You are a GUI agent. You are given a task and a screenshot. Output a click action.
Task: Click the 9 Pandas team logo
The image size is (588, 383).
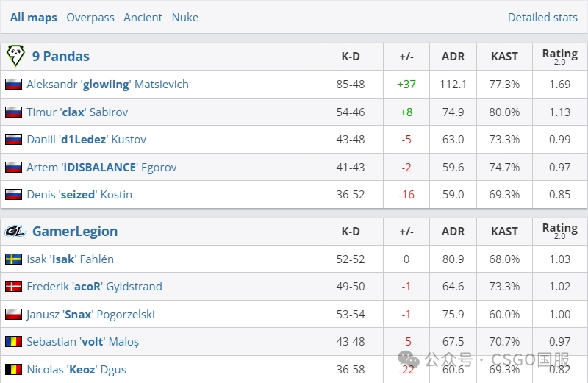point(15,56)
